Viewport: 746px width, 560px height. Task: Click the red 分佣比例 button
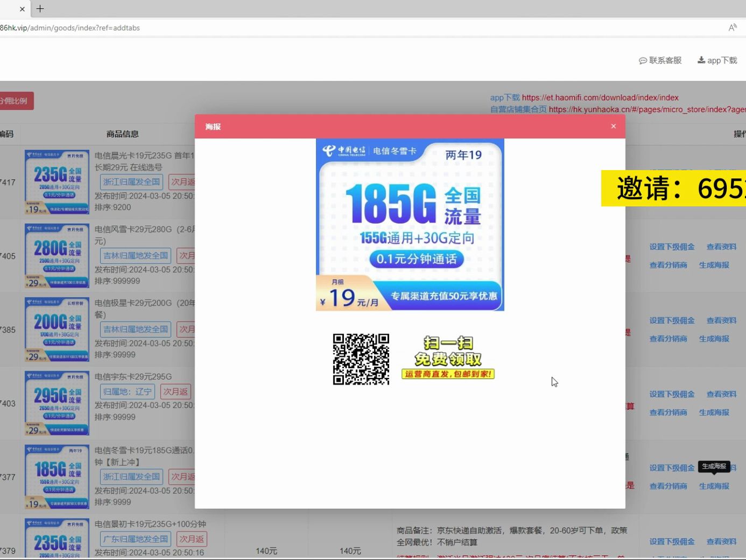click(x=15, y=101)
